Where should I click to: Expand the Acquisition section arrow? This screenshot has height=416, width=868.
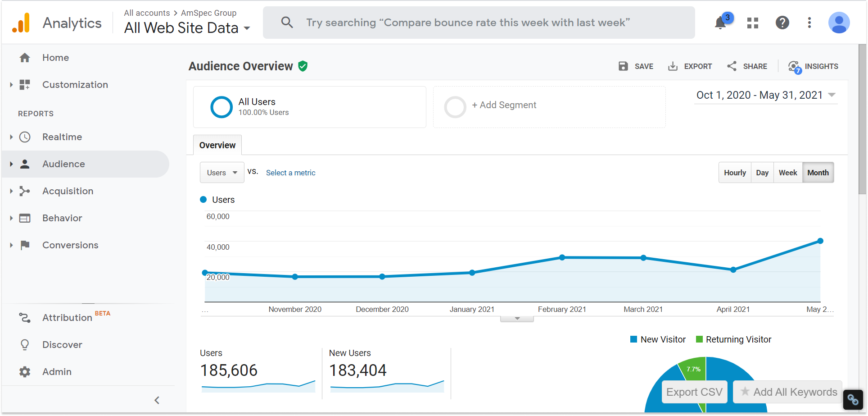point(11,191)
